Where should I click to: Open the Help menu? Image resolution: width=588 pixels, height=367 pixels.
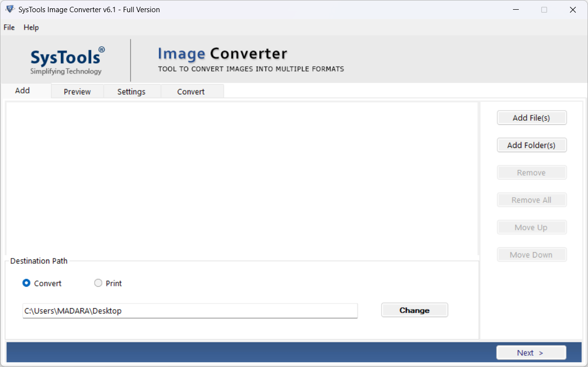pyautogui.click(x=31, y=27)
